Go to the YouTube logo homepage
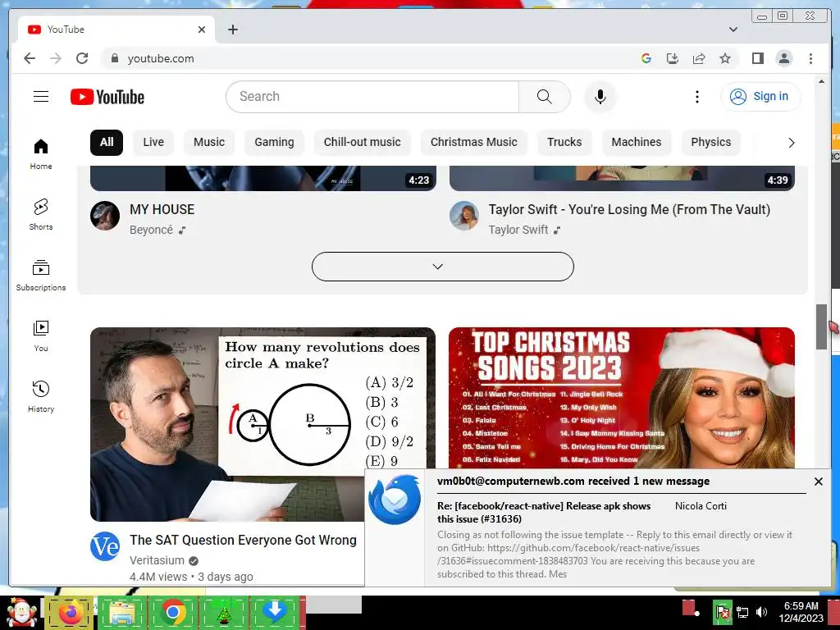Image resolution: width=840 pixels, height=630 pixels. click(107, 97)
